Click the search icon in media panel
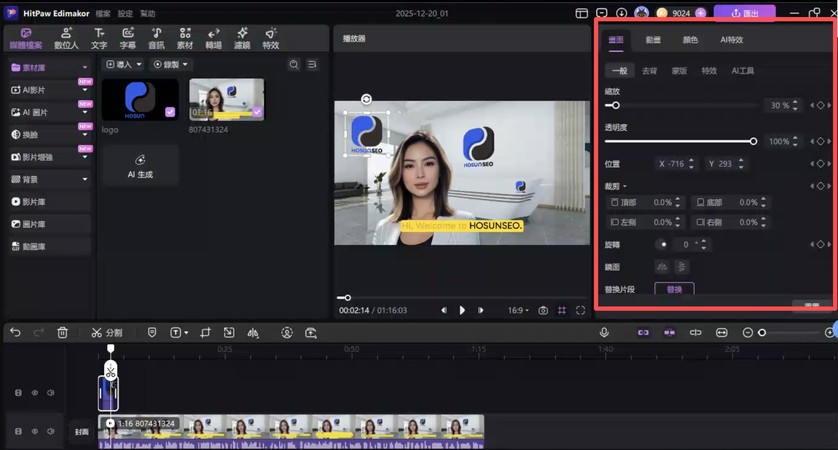This screenshot has width=838, height=450. 294,65
